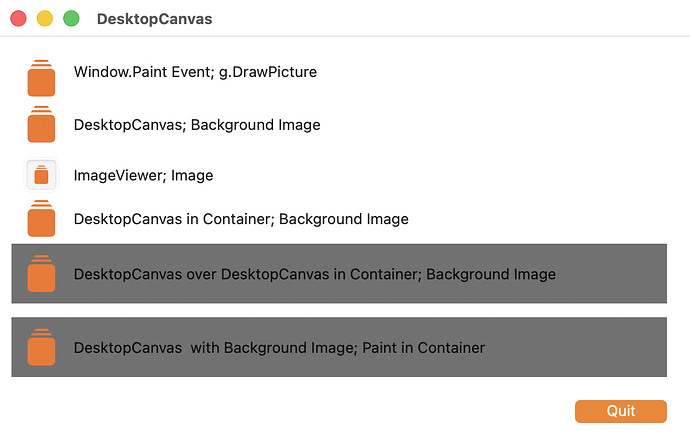Click the DesktopCanvas window title
Viewport: 690px width, 446px height.
pos(154,19)
